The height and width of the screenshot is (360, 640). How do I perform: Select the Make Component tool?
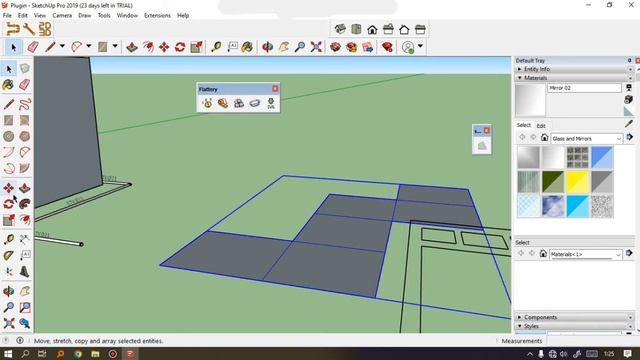(24, 69)
